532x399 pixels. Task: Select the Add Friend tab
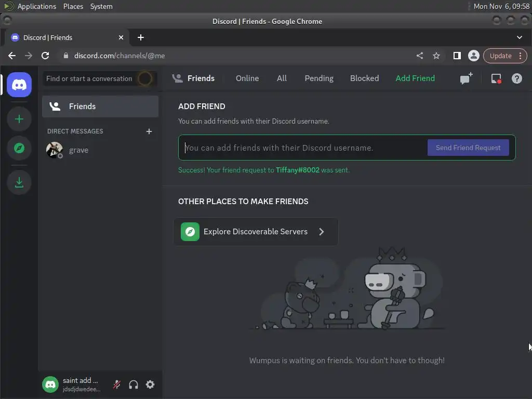(x=415, y=78)
